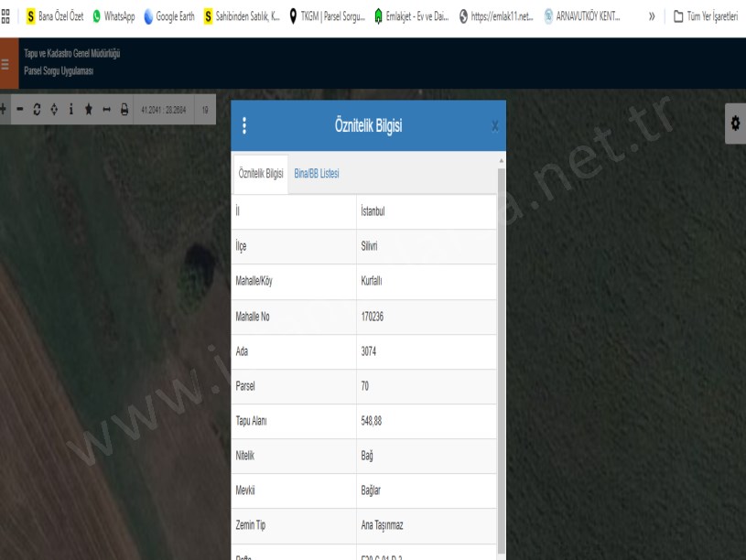746x560 pixels.
Task: Open the map settings gear icon
Action: [735, 123]
